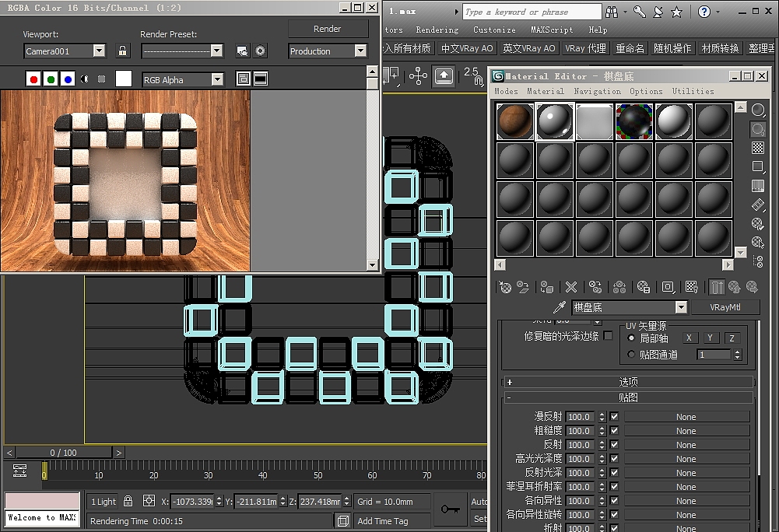This screenshot has height=532, width=779.
Task: Select the 局部轴 radio button
Action: [x=631, y=338]
